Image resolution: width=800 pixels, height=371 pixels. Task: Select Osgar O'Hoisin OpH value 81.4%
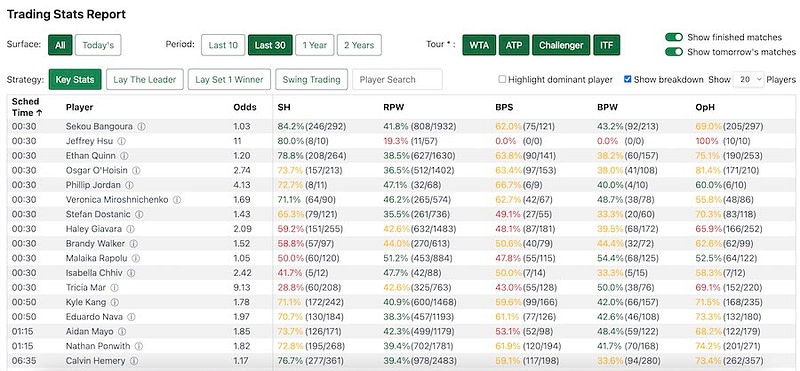pos(708,170)
